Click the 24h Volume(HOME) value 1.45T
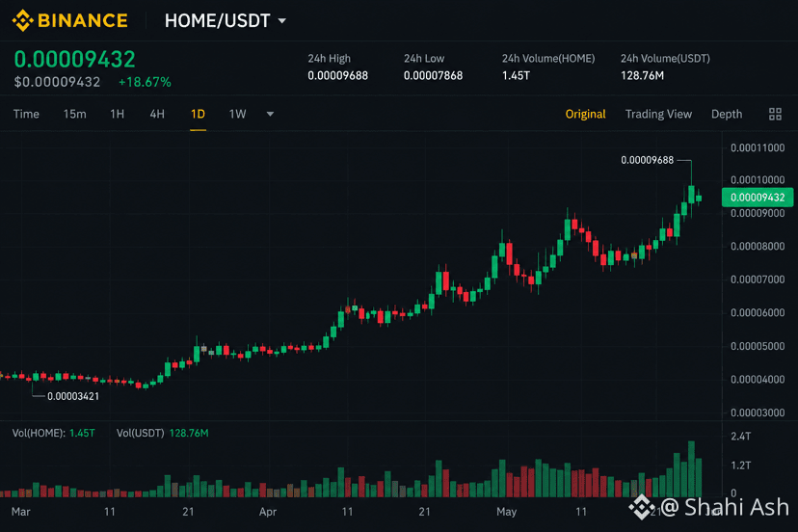This screenshot has width=798, height=532. (516, 75)
